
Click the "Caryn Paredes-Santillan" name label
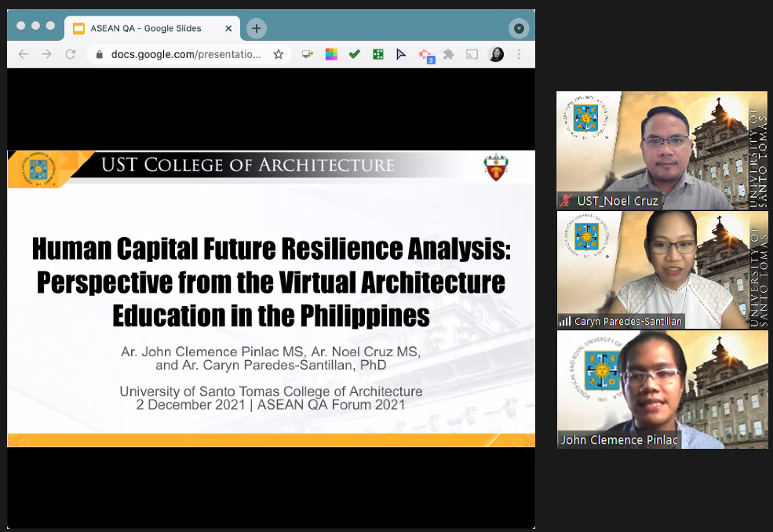628,322
